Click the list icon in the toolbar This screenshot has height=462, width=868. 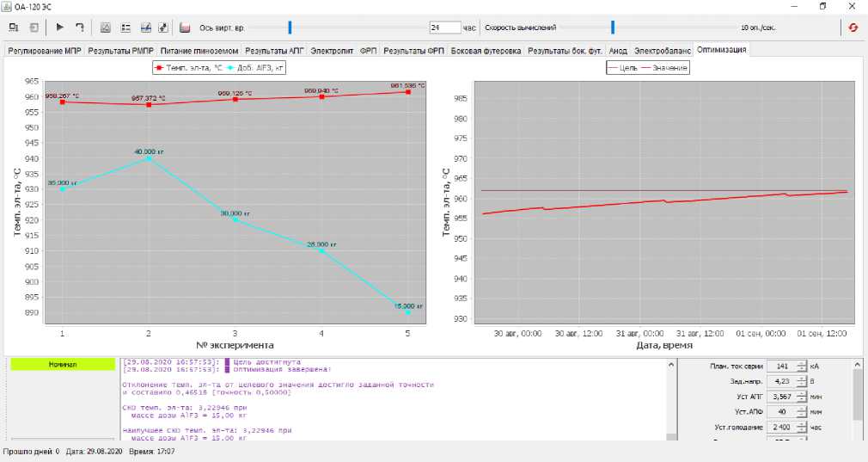(x=125, y=28)
